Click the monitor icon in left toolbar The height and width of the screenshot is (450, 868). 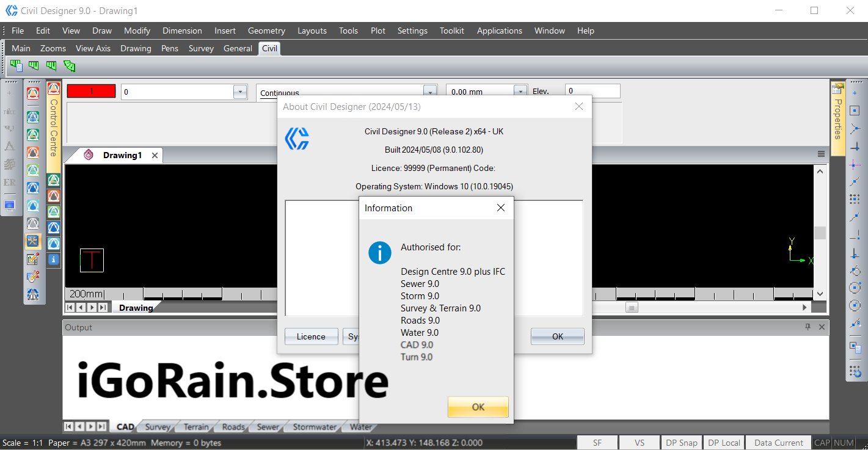click(x=10, y=205)
